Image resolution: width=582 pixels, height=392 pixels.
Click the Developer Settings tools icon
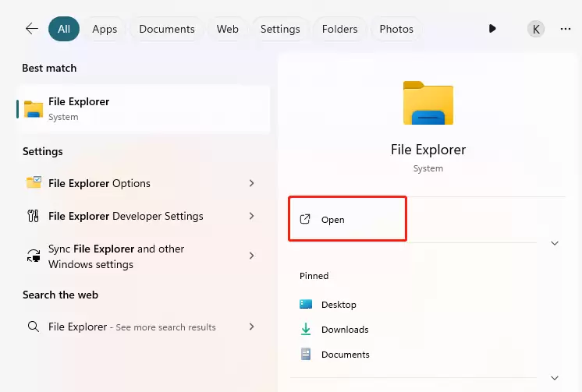tap(33, 216)
